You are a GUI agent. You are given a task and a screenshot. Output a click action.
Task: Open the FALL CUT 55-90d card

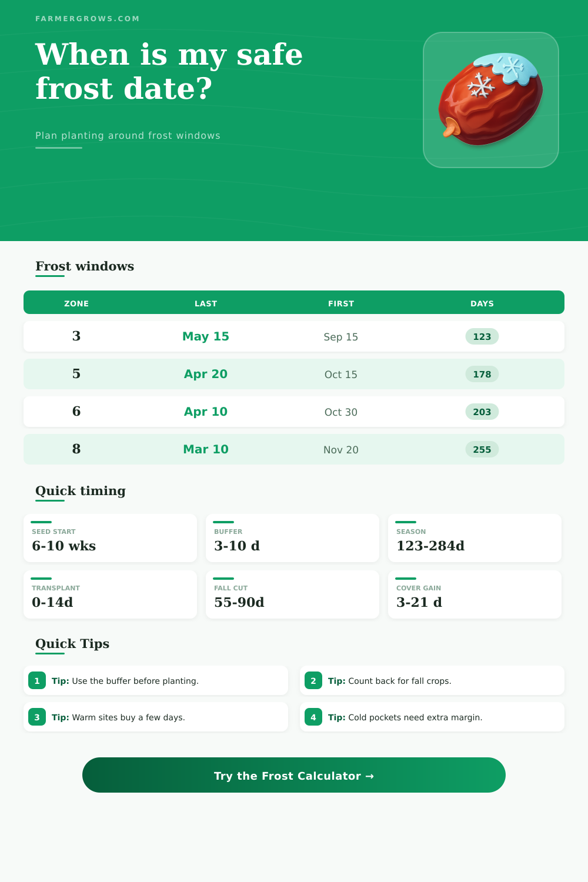click(x=292, y=594)
